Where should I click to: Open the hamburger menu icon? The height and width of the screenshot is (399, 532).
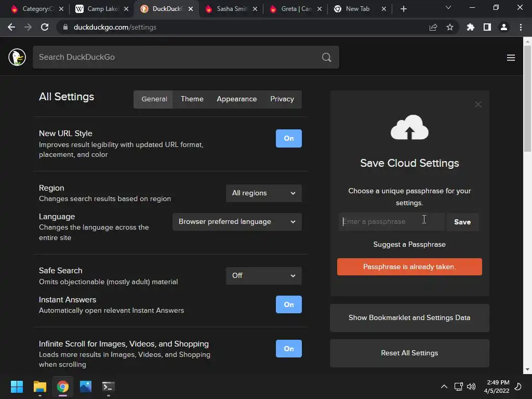point(511,58)
